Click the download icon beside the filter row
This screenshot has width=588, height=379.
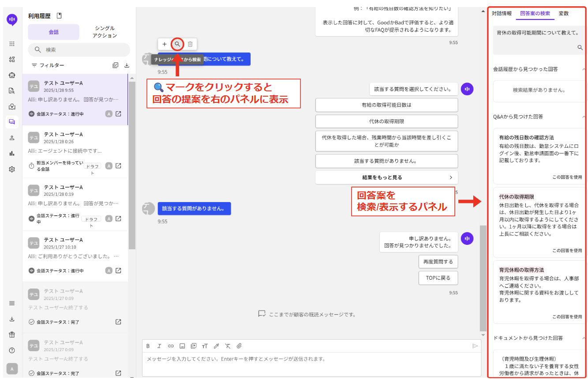coord(127,65)
